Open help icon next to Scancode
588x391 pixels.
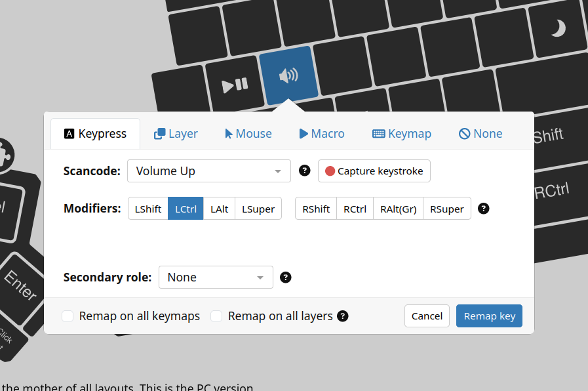tap(304, 171)
